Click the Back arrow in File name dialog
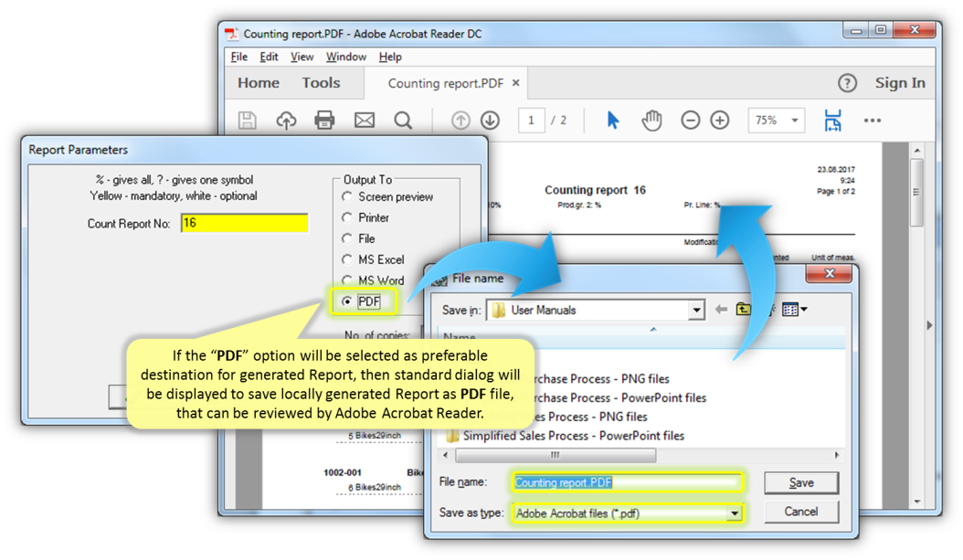963x560 pixels. [x=721, y=310]
